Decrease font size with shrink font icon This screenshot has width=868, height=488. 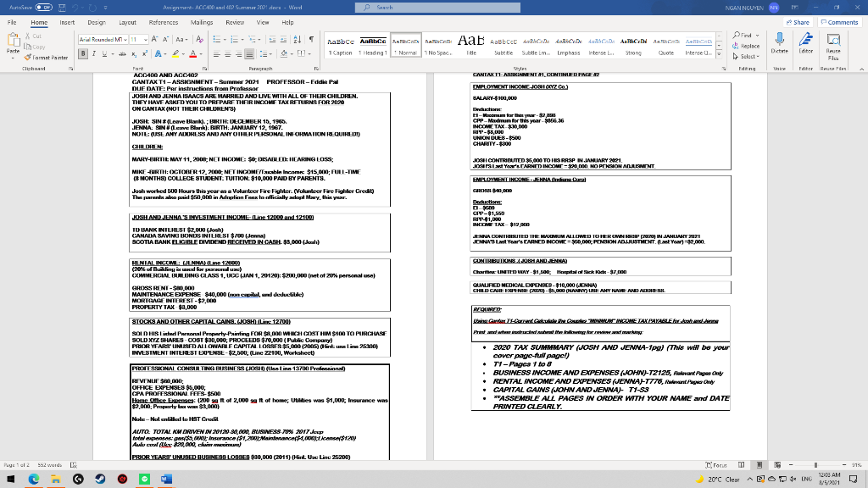[x=167, y=39]
